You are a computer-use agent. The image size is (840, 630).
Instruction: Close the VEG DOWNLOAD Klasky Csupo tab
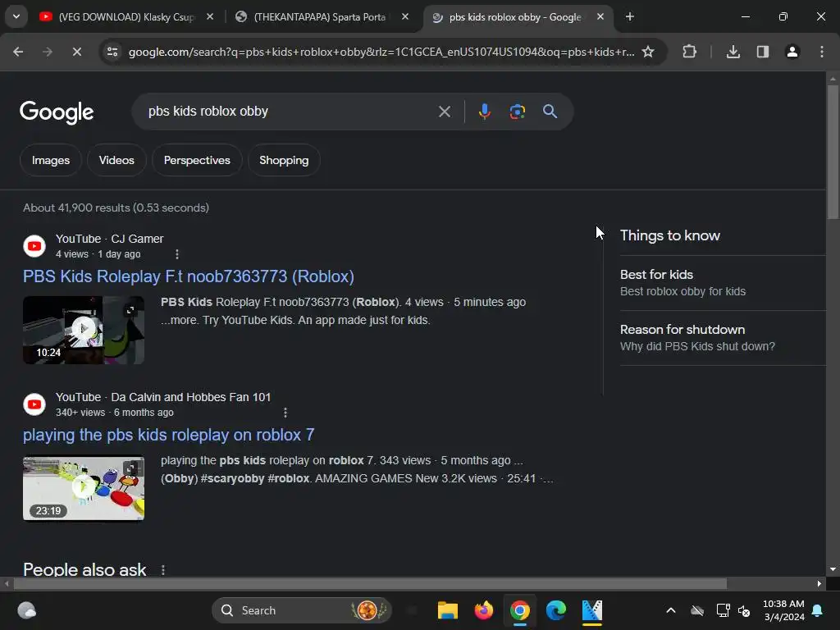pos(210,17)
